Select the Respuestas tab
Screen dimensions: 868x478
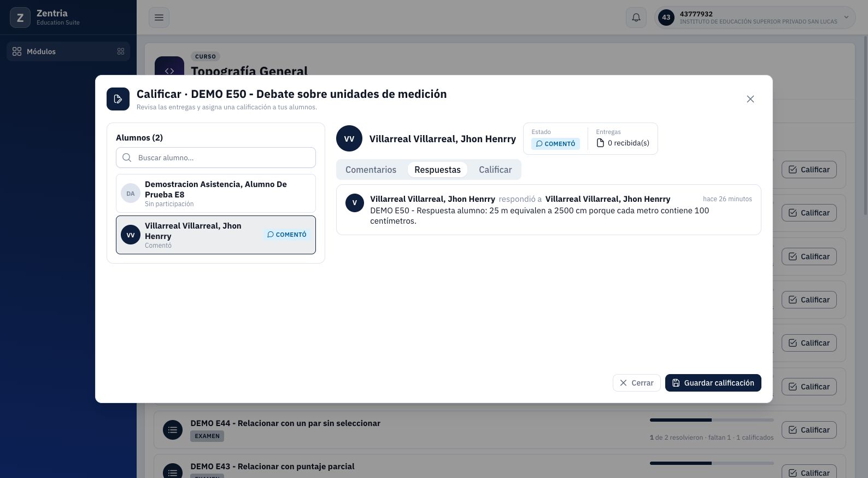[x=437, y=170]
